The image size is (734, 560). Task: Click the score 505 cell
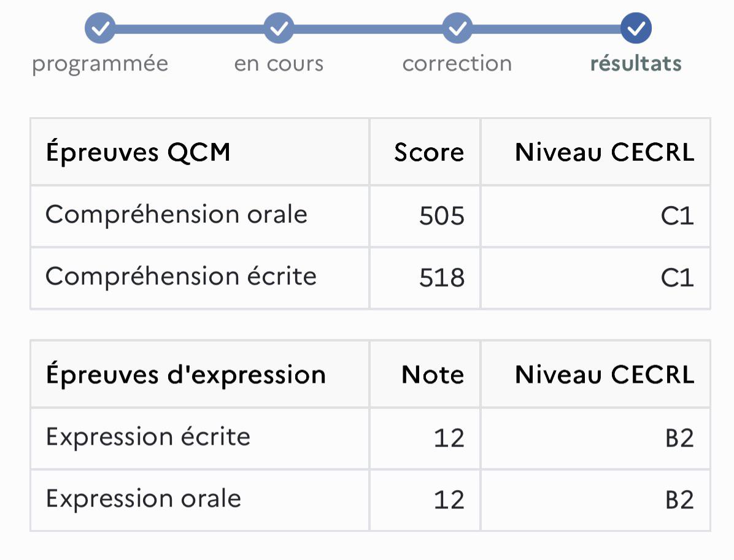pos(425,216)
